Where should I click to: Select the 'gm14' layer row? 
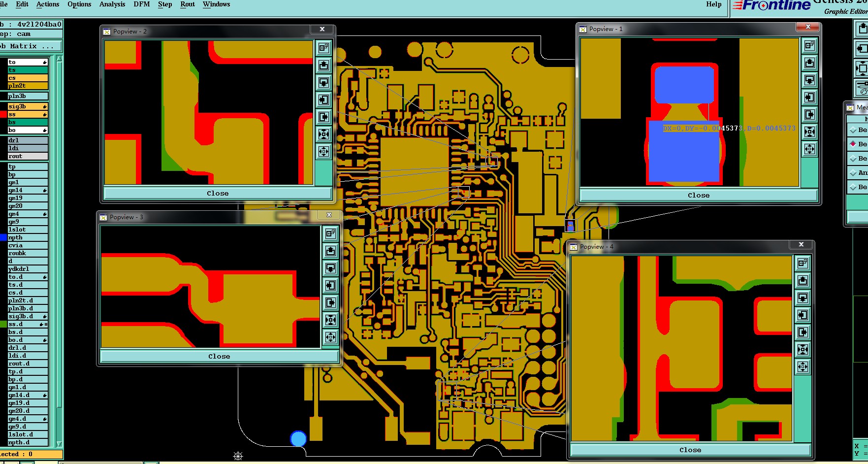(x=28, y=190)
